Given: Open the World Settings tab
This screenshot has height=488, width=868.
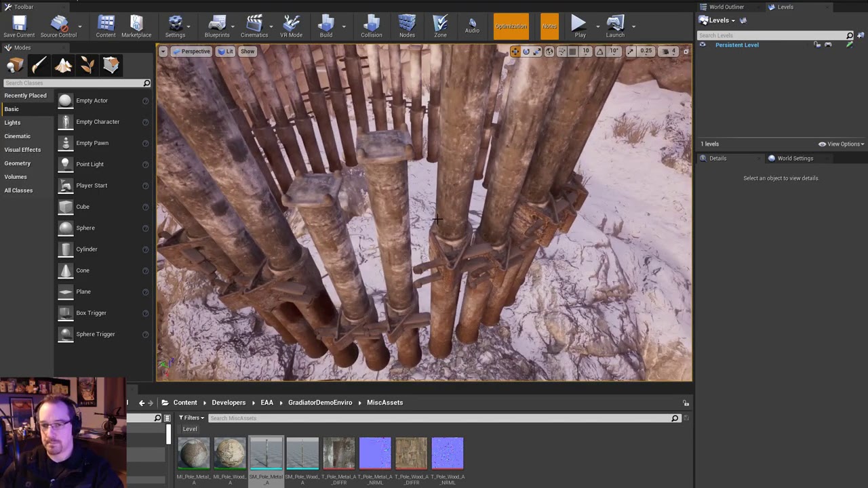Looking at the screenshot, I should [x=795, y=159].
